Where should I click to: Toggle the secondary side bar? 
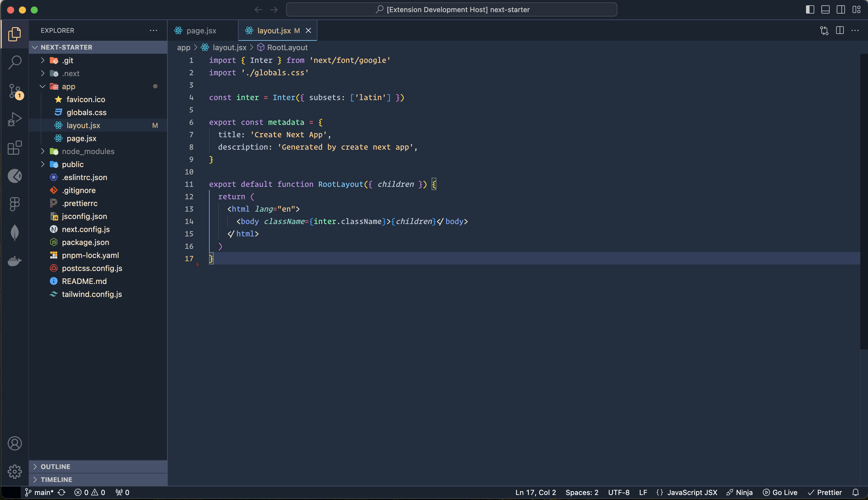pos(841,10)
